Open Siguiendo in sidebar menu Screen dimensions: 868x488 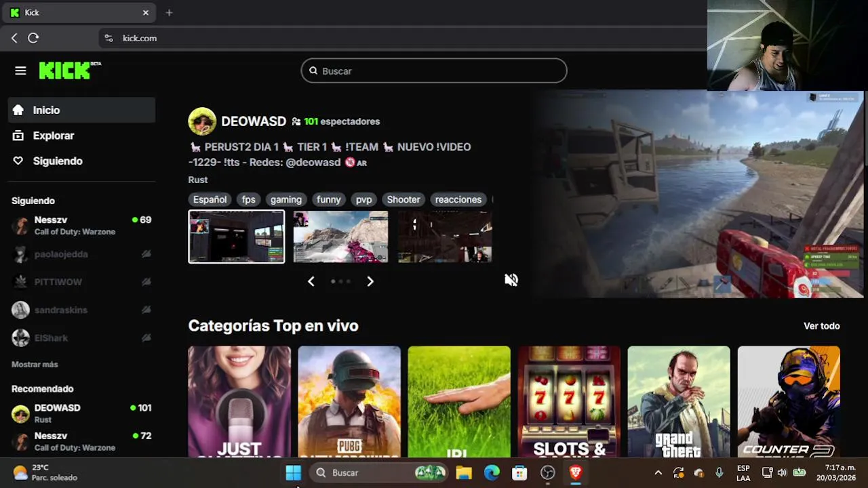81,161
